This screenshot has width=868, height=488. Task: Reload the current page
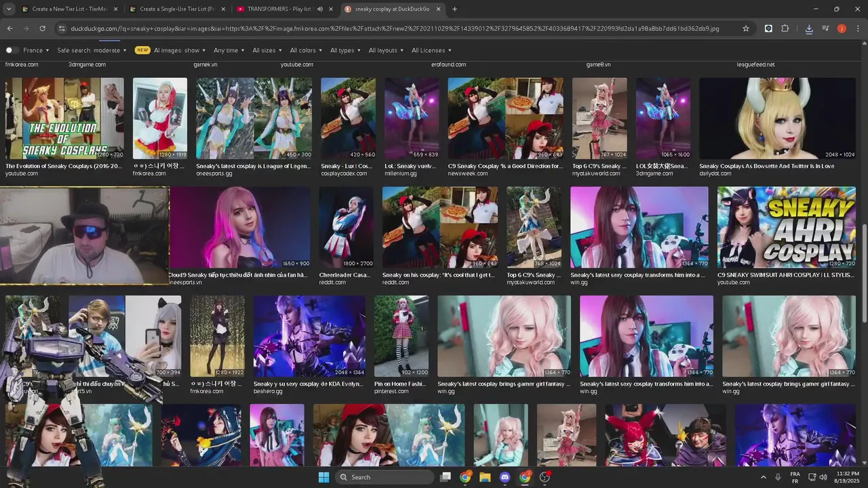[x=42, y=28]
